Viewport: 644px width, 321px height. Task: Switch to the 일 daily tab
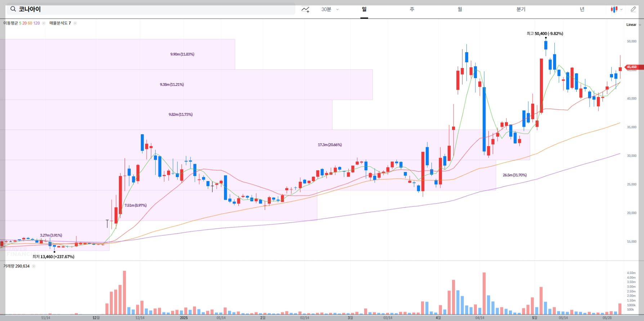(x=364, y=9)
